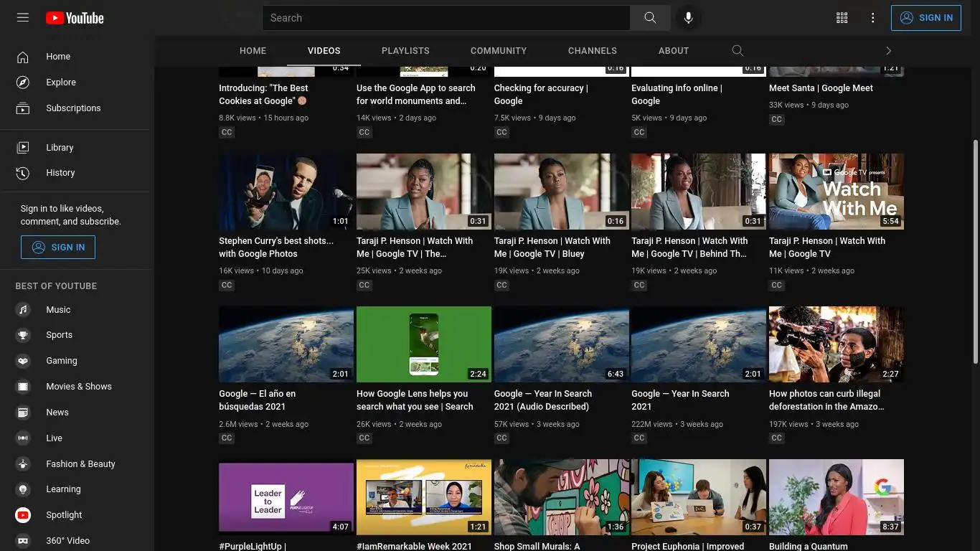This screenshot has width=980, height=551.
Task: Click the sidebar SIGN IN button
Action: (58, 248)
